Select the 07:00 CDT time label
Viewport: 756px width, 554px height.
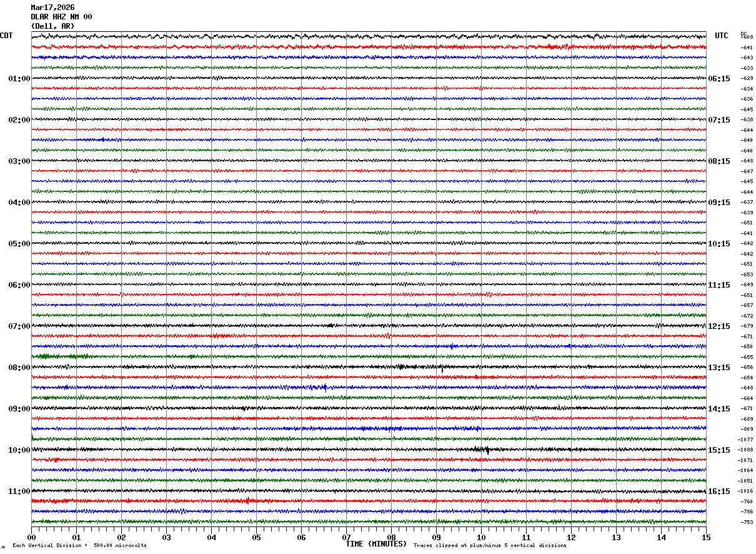19,326
